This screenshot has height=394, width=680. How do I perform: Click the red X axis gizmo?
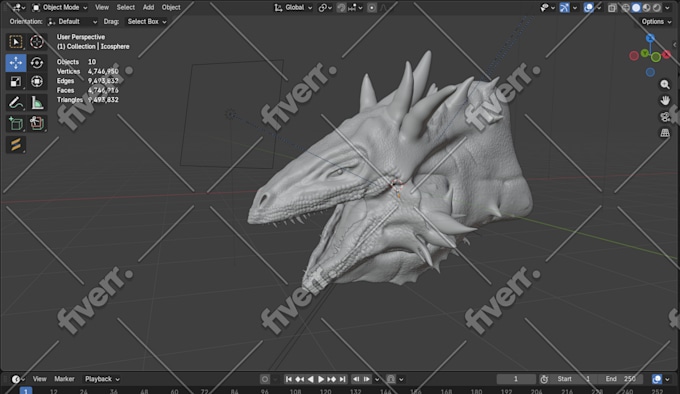tap(667, 55)
